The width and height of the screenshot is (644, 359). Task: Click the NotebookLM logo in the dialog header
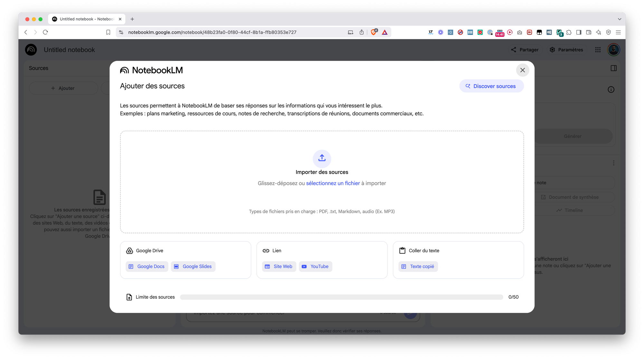(x=151, y=70)
